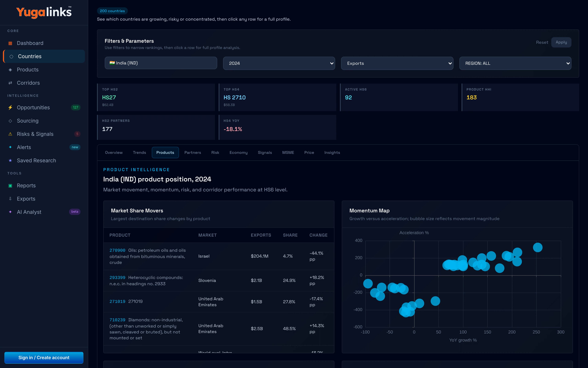Click the PRODUCT HHI 183 stat card

pyautogui.click(x=520, y=97)
